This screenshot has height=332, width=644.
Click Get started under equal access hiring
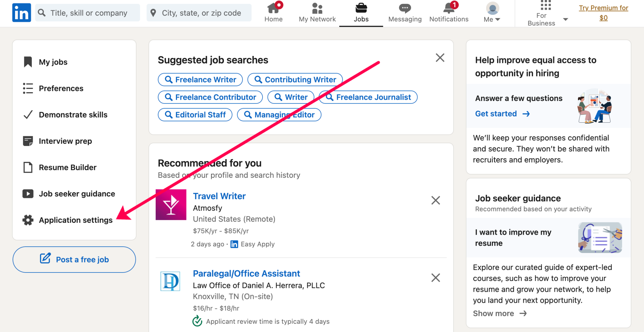tap(496, 114)
